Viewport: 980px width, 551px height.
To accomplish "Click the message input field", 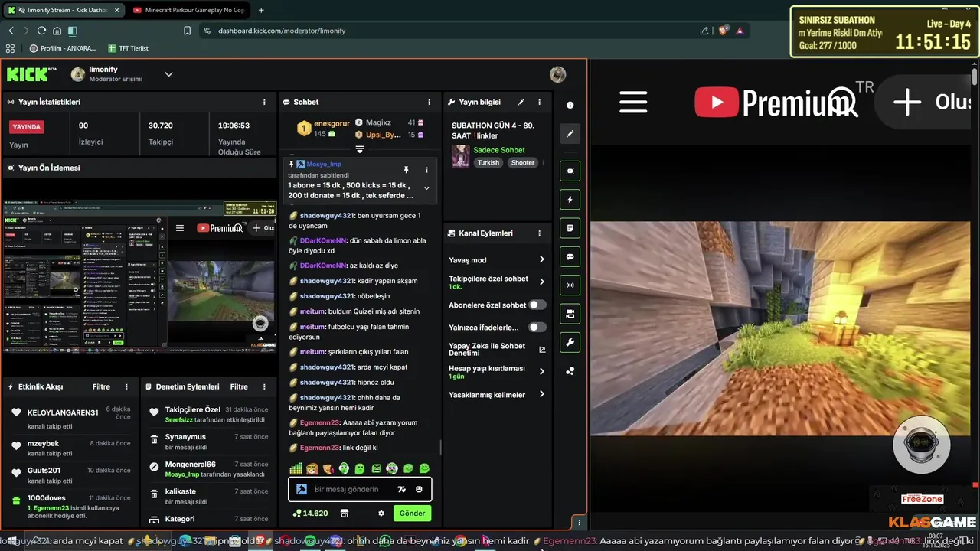I will point(360,489).
